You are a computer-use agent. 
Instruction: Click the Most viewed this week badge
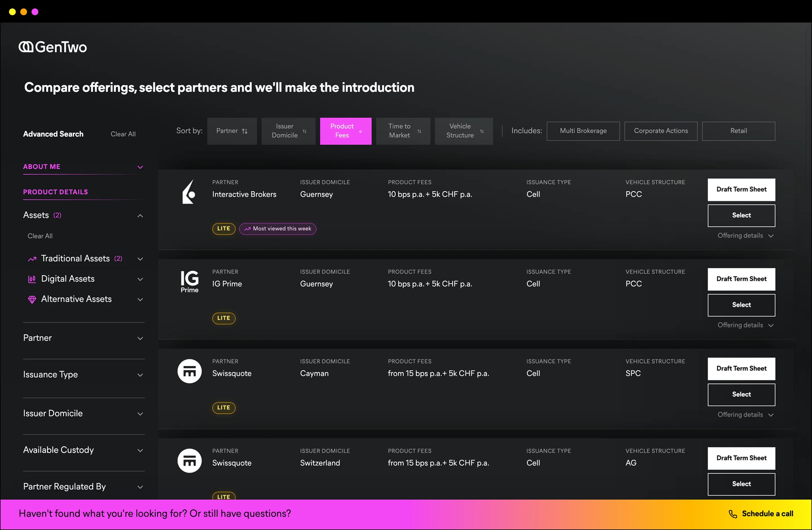[277, 229]
